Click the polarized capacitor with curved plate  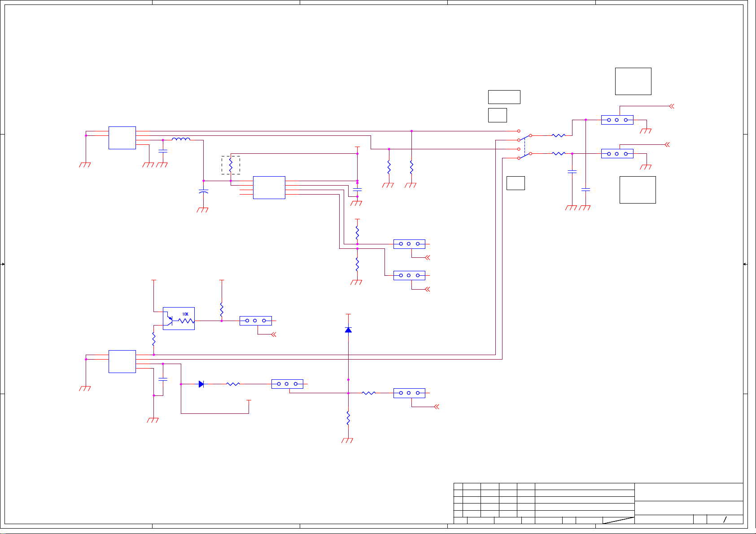coord(203,191)
